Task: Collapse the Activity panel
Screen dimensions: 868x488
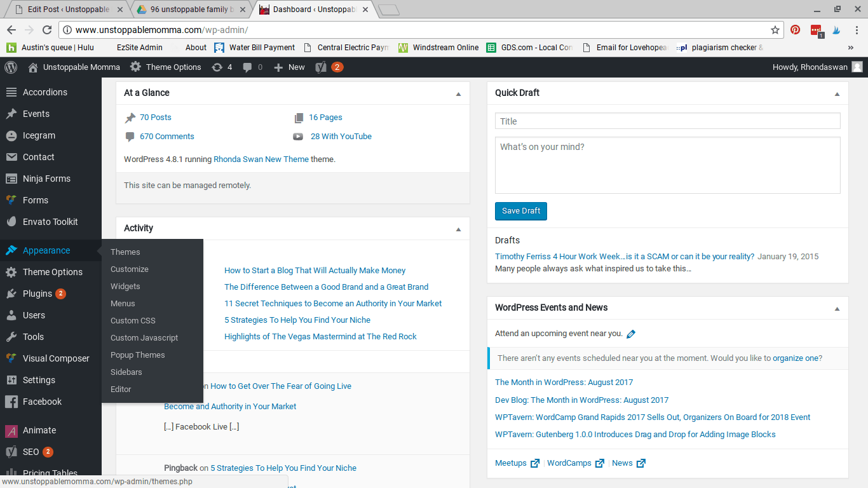Action: coord(458,229)
